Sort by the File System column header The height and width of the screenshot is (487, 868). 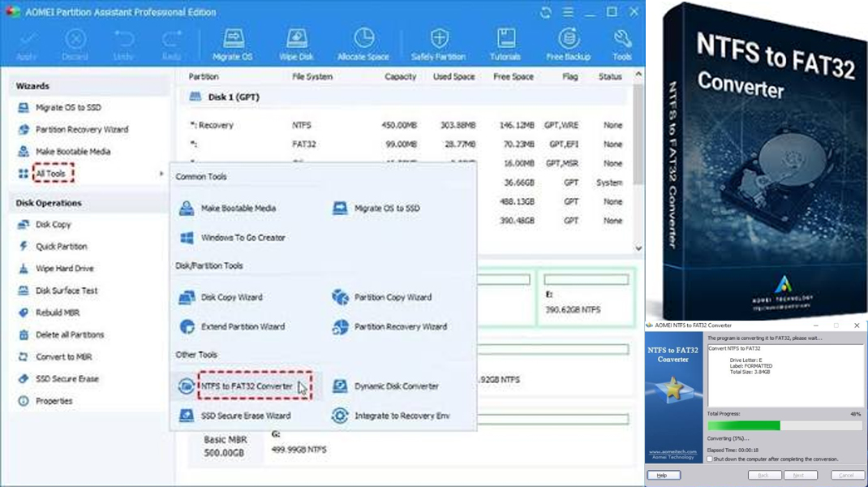coord(312,76)
